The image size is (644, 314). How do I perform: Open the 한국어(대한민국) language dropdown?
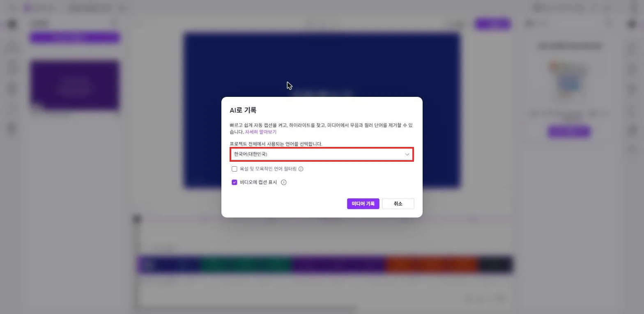coord(322,154)
